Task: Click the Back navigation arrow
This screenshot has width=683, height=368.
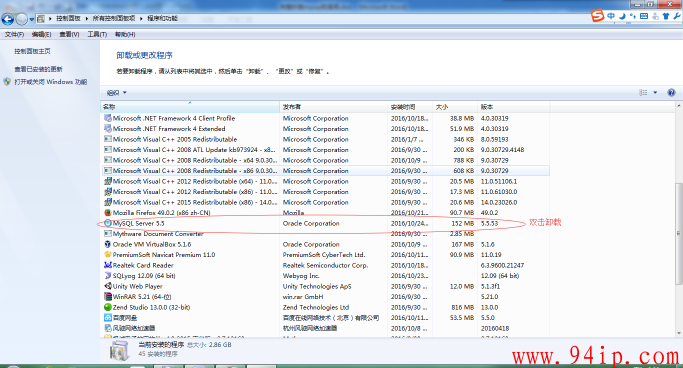Action: point(8,19)
